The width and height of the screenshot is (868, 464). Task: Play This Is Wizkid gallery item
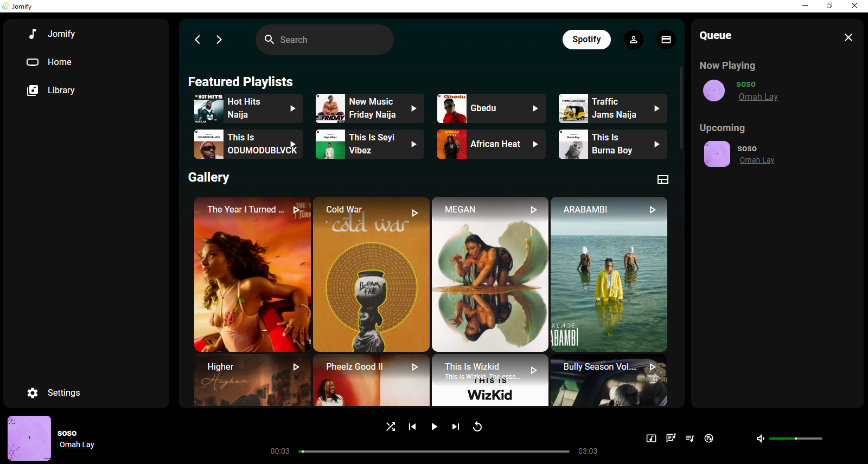(534, 370)
